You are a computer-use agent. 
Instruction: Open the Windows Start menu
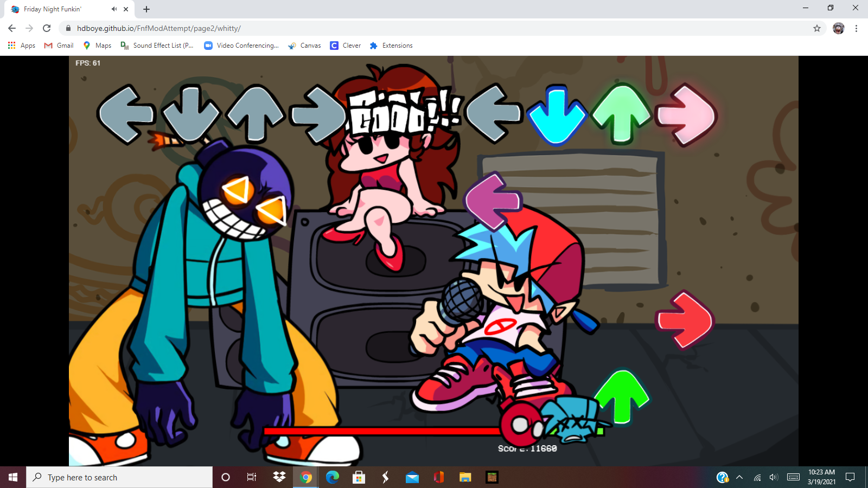13,477
